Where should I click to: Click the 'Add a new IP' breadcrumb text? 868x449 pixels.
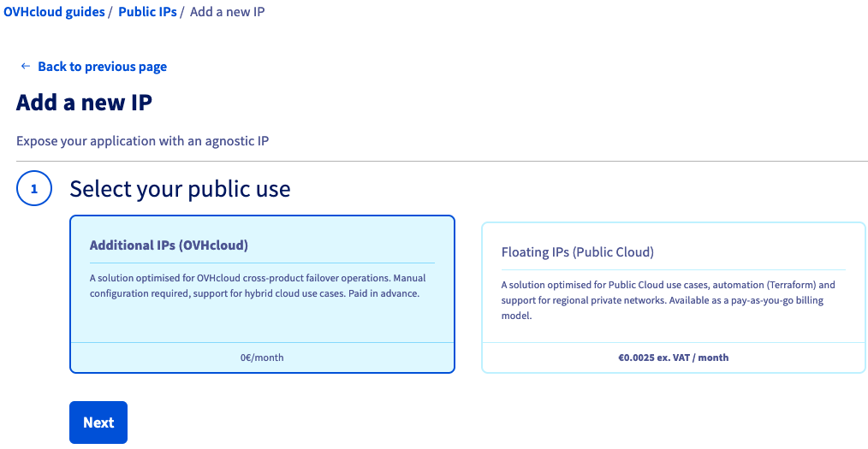(227, 13)
